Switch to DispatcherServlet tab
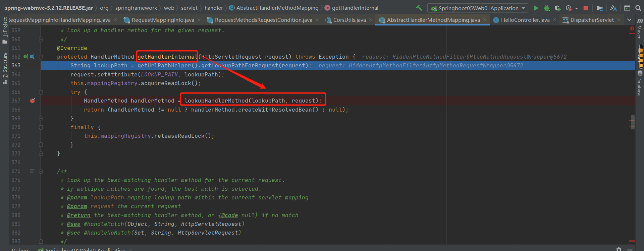 (592, 20)
